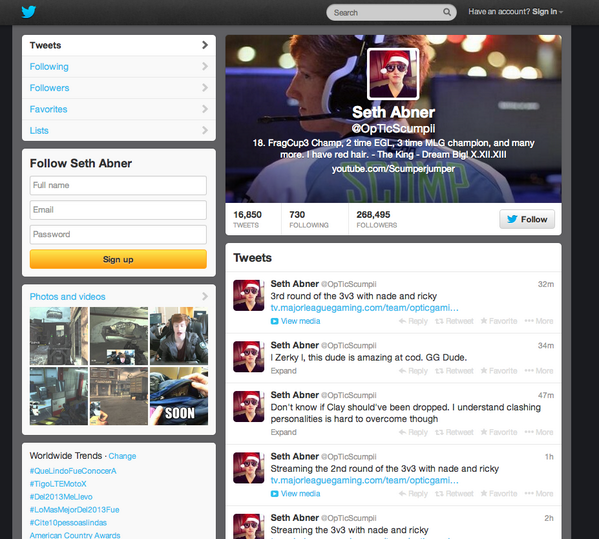The width and height of the screenshot is (599, 539).
Task: Open the link in the 32m tweet
Action: coord(364,308)
